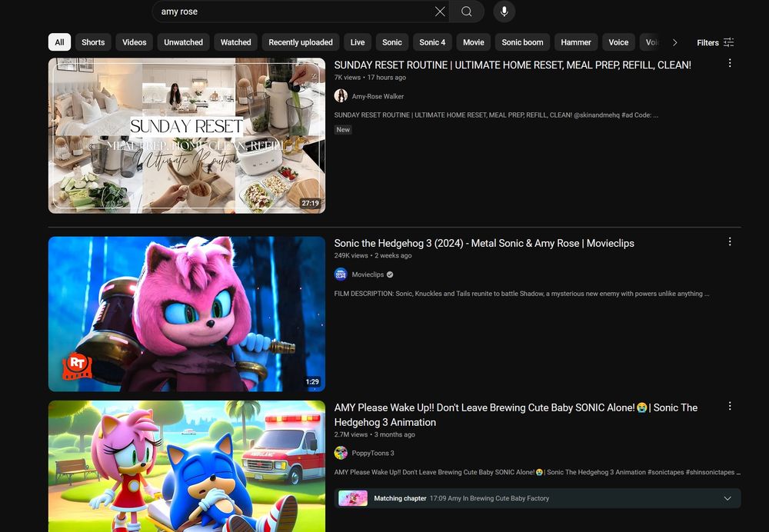The width and height of the screenshot is (769, 532).
Task: Open the AMY Please Wake Up thumbnail
Action: tap(187, 466)
